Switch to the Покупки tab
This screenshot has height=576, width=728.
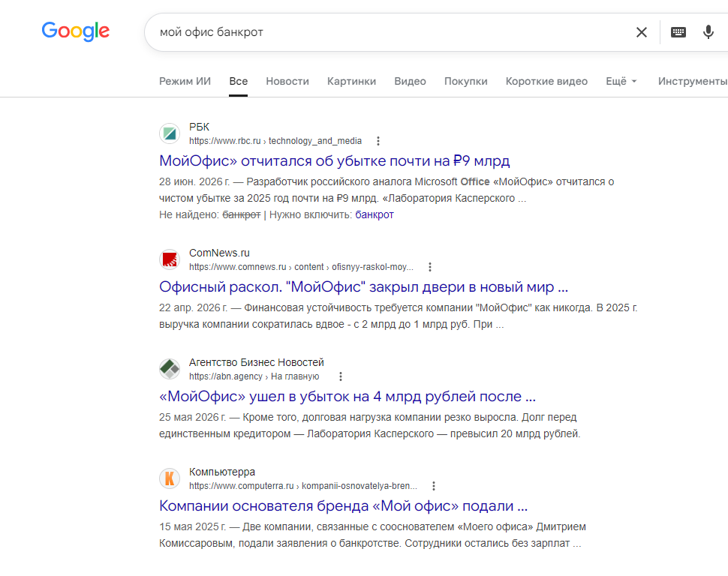(x=465, y=81)
